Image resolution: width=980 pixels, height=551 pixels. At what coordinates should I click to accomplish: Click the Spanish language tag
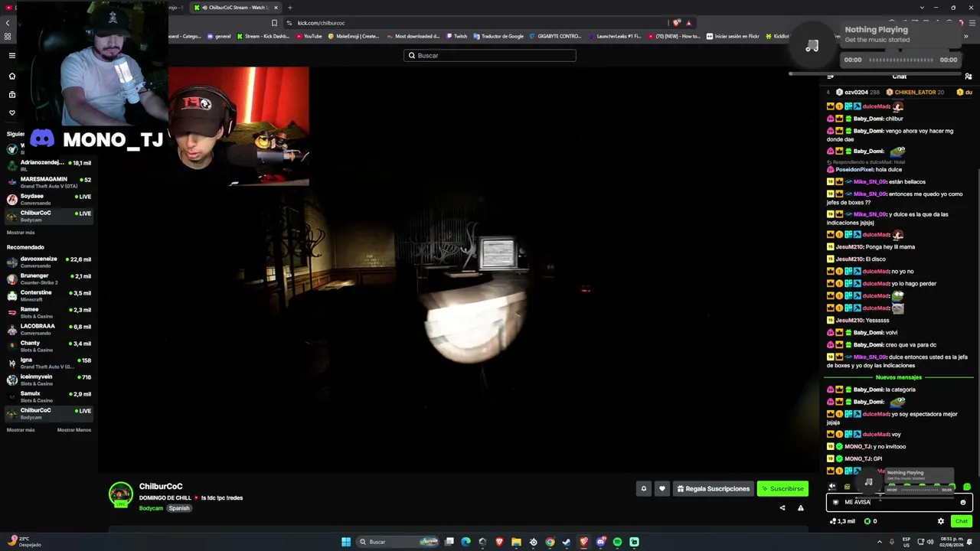tap(179, 508)
